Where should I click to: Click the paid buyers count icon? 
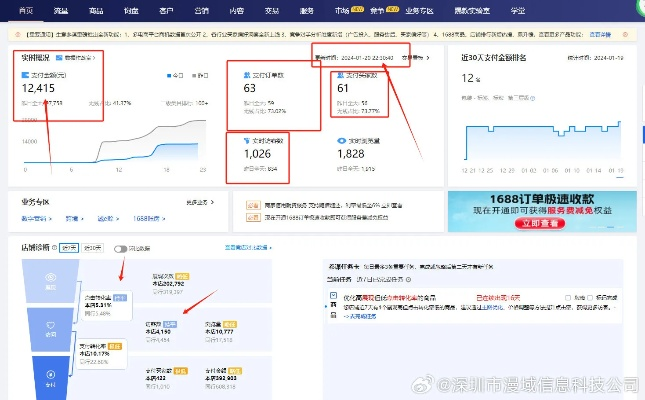pyautogui.click(x=340, y=75)
